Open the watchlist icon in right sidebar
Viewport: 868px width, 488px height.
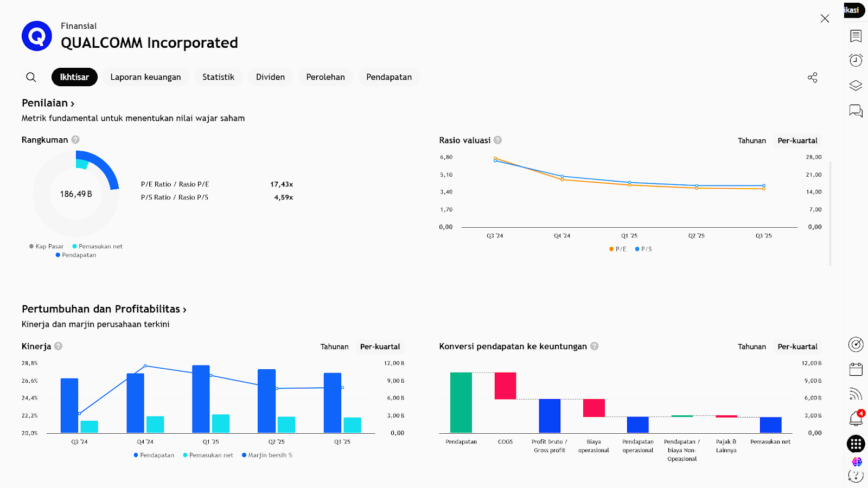pos(856,36)
